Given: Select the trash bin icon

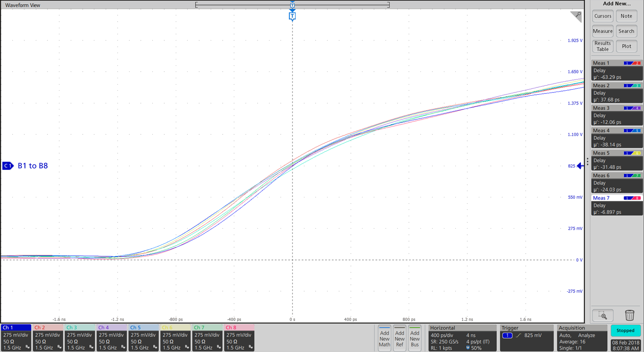Looking at the screenshot, I should point(630,315).
